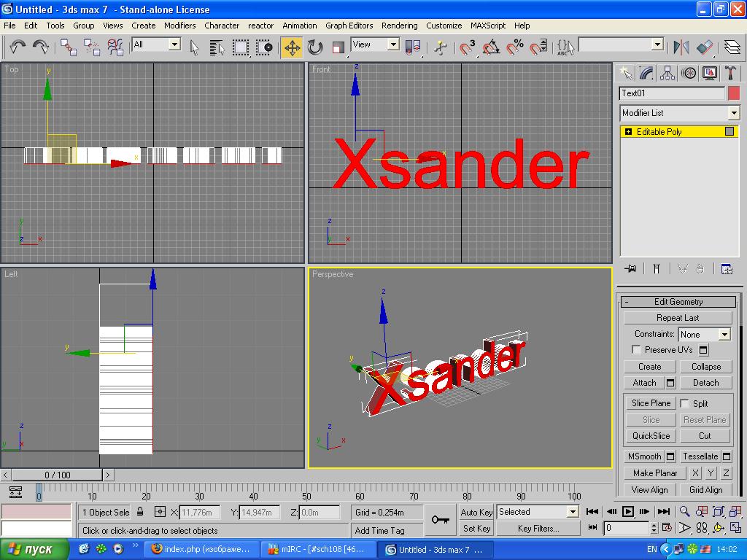The image size is (747, 560).
Task: Open the Modifier List dropdown
Action: click(734, 113)
